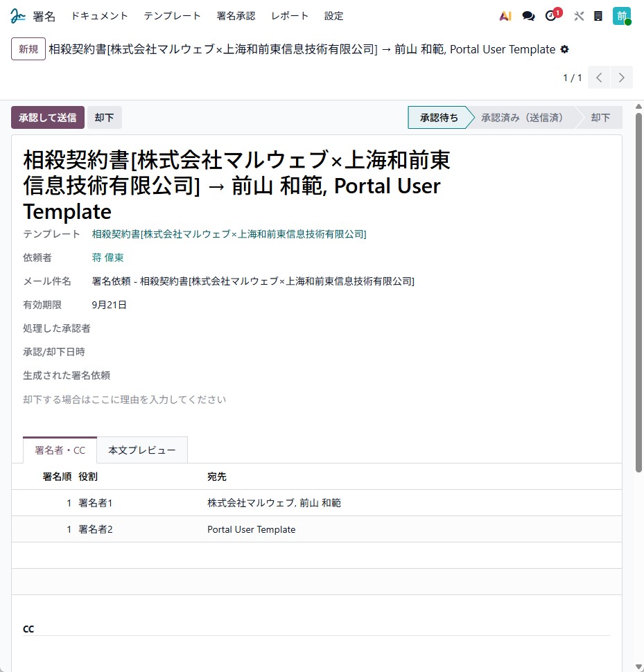Click the mail subject 署名依頼 value

pyautogui.click(x=253, y=281)
